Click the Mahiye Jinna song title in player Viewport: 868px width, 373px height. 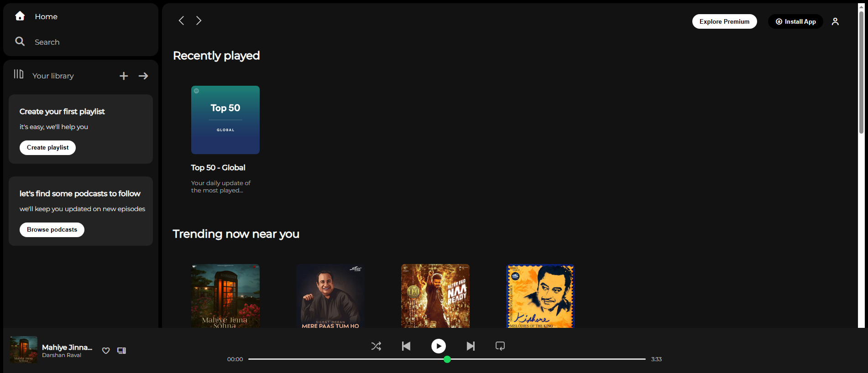tap(67, 347)
